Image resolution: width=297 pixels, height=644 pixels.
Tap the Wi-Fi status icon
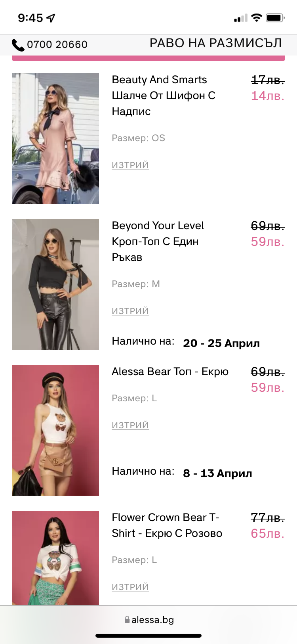[x=257, y=17]
